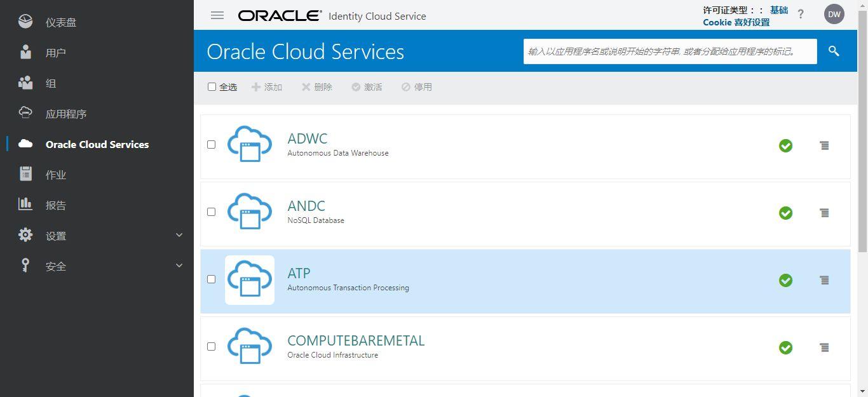The image size is (868, 397).
Task: Open the COMPUTEBAREMETAL application link
Action: [356, 340]
